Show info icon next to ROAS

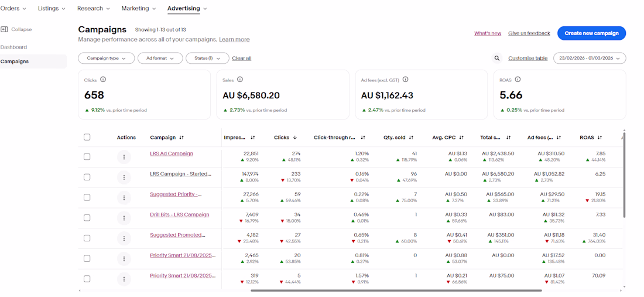518,80
